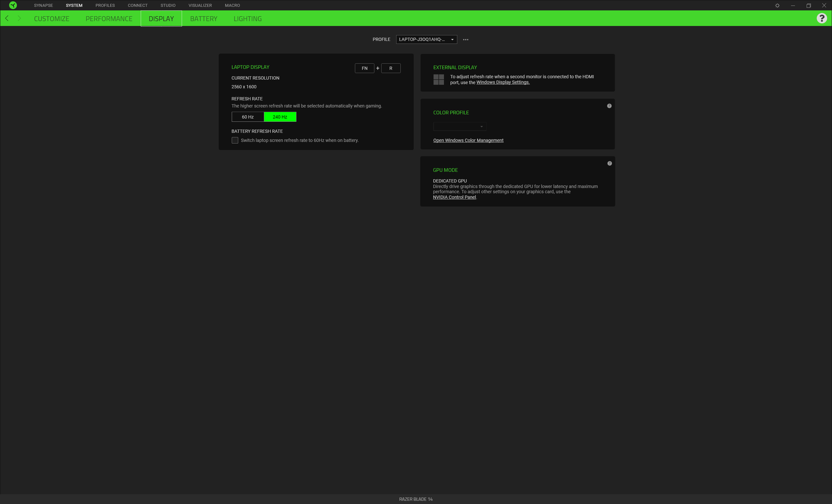This screenshot has width=832, height=504.
Task: Switch to the Performance tab
Action: 109,19
